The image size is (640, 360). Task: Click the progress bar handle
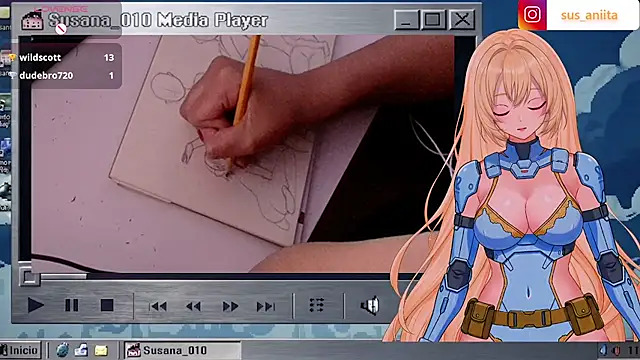(29, 277)
